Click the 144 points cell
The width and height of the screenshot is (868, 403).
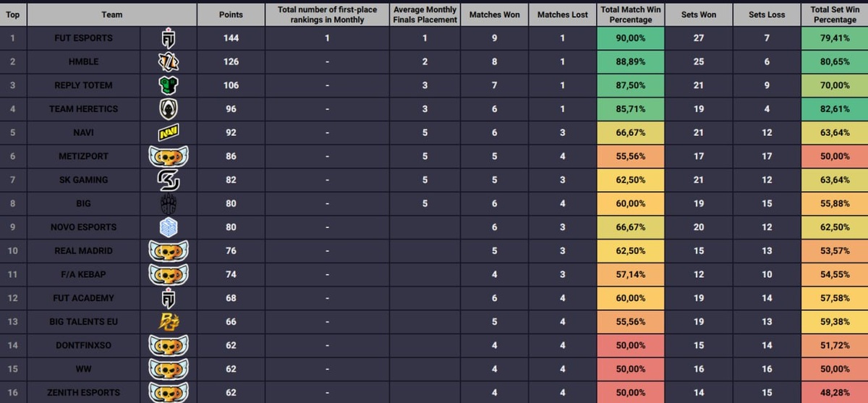click(231, 38)
